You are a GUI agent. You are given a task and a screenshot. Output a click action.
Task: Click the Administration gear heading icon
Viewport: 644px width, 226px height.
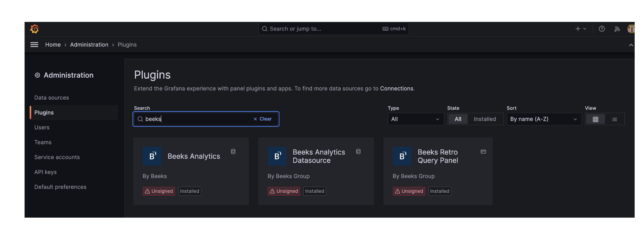pos(37,75)
